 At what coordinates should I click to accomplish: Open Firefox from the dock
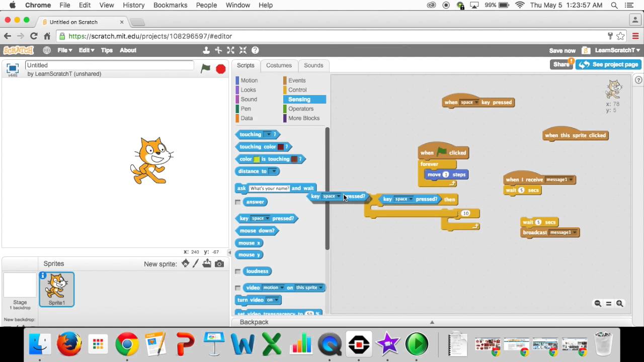pyautogui.click(x=69, y=344)
